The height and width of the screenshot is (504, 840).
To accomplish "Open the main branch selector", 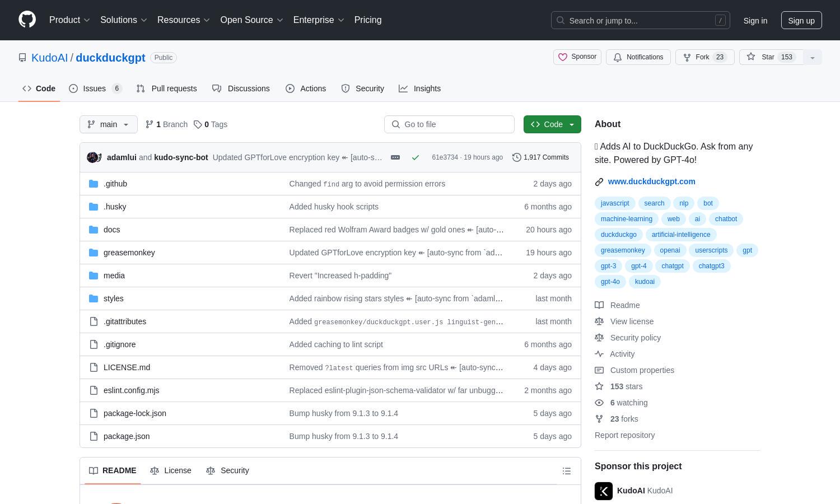I will (x=109, y=124).
